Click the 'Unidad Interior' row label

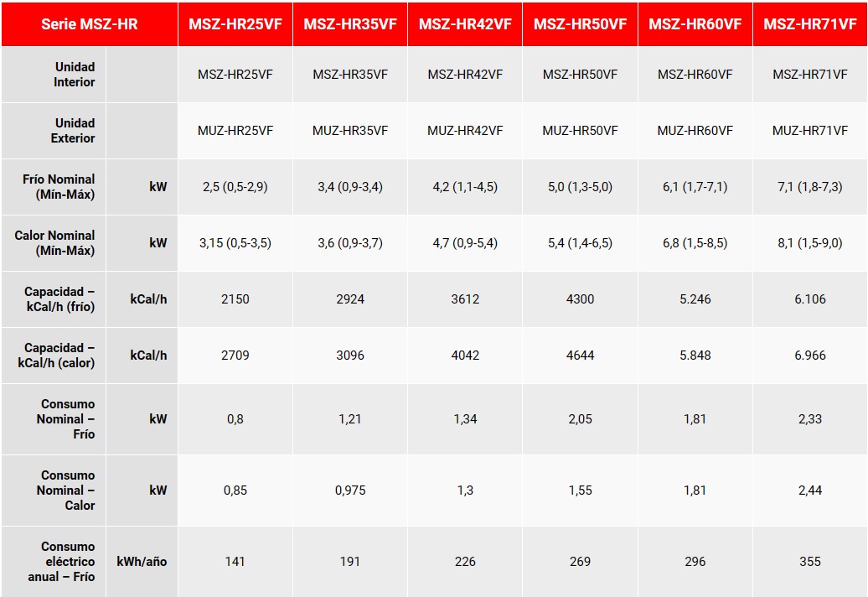point(75,75)
